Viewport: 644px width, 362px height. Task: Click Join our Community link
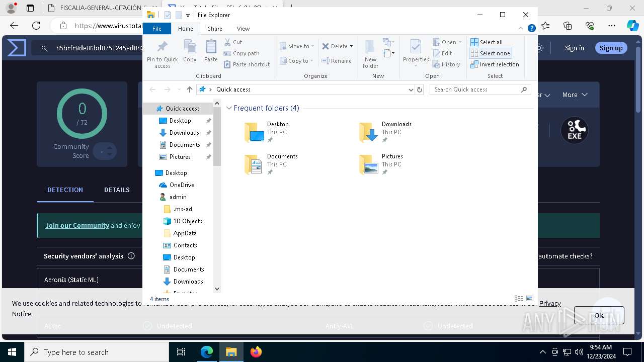(77, 225)
